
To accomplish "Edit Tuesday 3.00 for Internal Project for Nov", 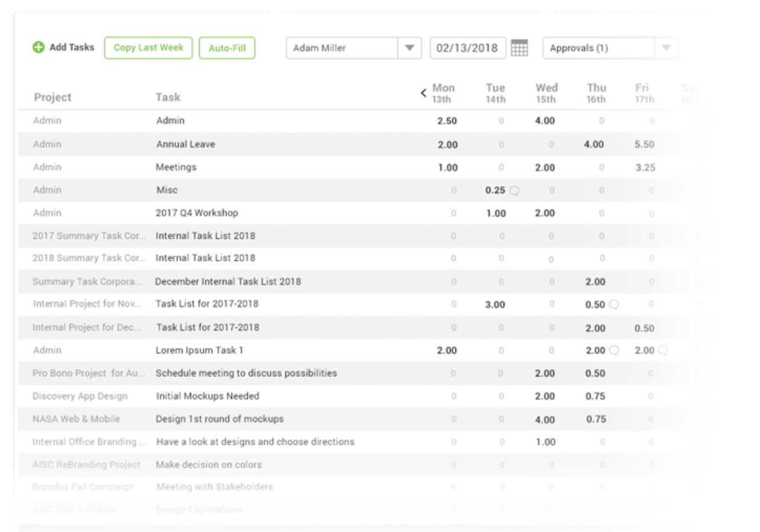I will point(495,305).
